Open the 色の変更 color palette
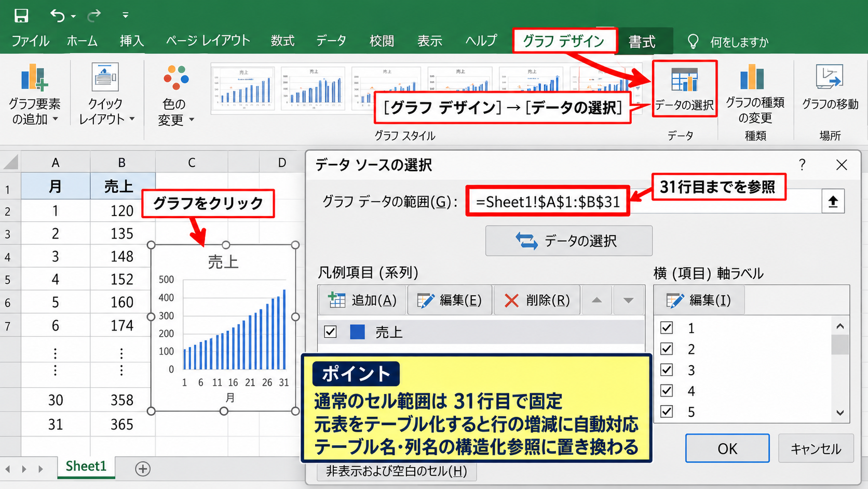 coord(175,96)
